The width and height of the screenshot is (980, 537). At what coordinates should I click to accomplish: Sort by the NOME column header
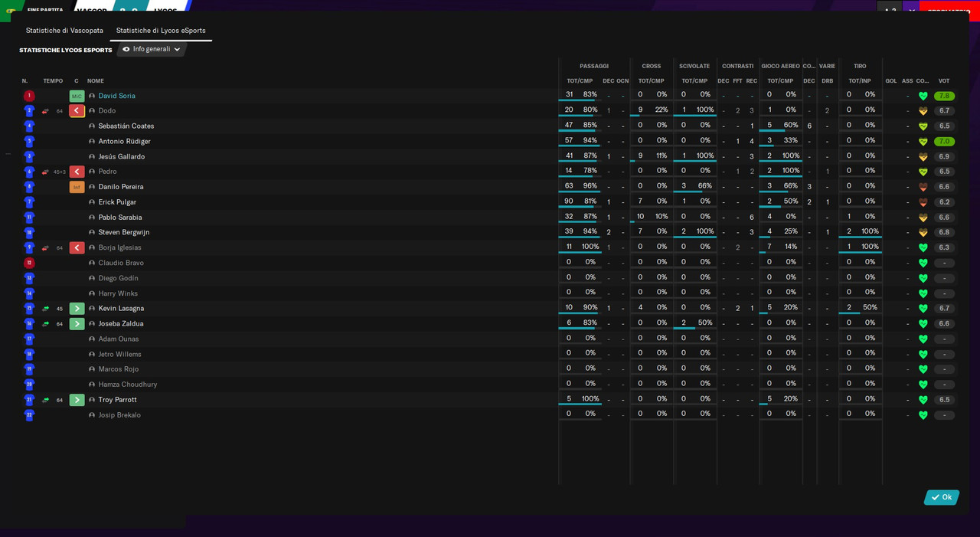(96, 80)
